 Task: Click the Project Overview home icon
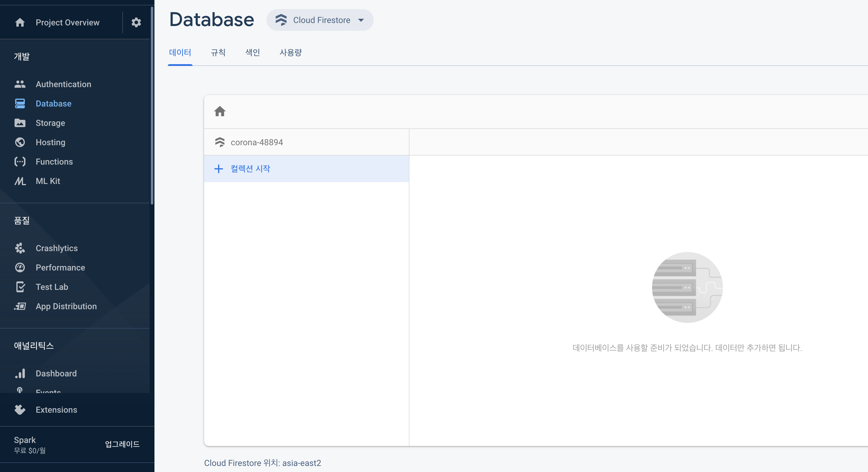click(20, 23)
